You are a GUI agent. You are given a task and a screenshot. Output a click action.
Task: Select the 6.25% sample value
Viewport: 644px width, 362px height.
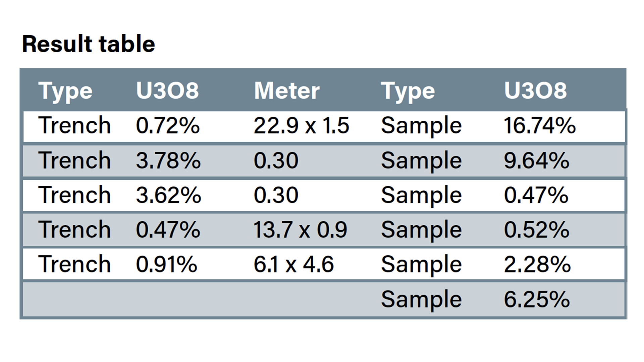tap(537, 299)
